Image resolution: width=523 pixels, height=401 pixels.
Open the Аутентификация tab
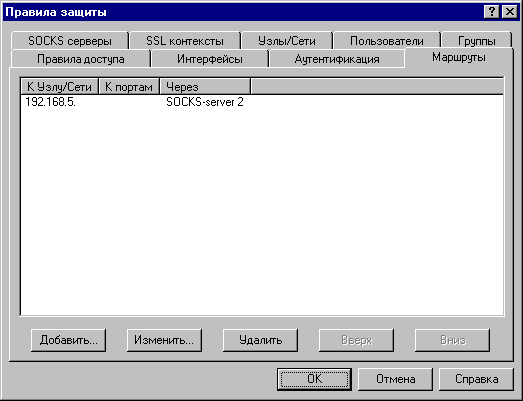pyautogui.click(x=337, y=59)
